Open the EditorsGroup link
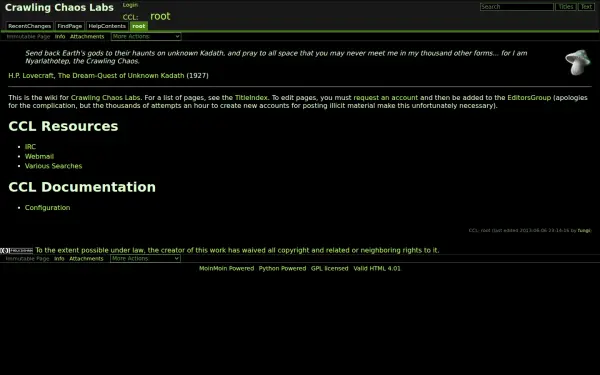 click(x=529, y=98)
